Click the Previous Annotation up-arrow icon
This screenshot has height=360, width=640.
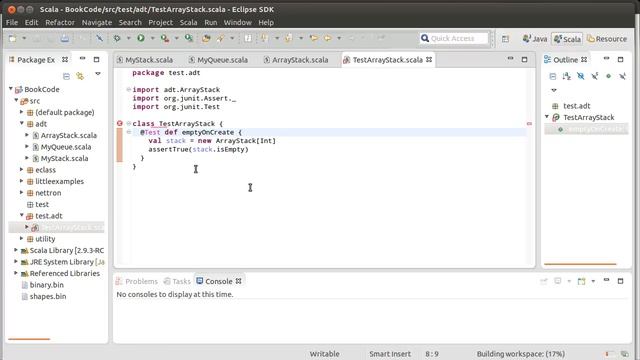click(289, 38)
